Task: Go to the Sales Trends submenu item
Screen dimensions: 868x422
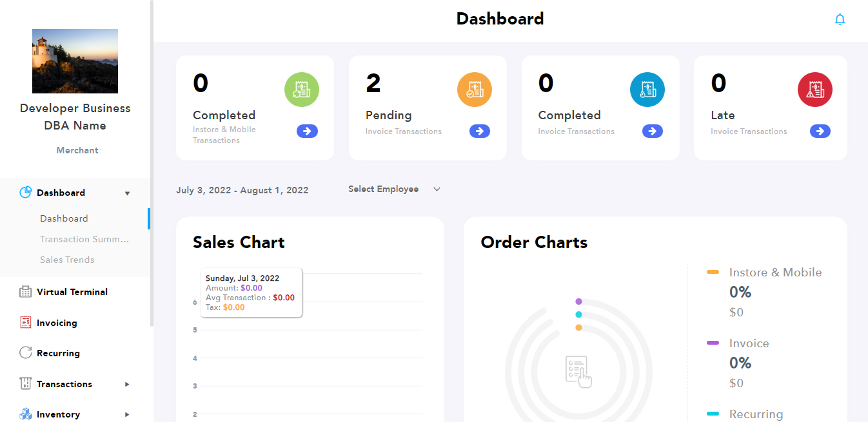Action: [x=67, y=260]
